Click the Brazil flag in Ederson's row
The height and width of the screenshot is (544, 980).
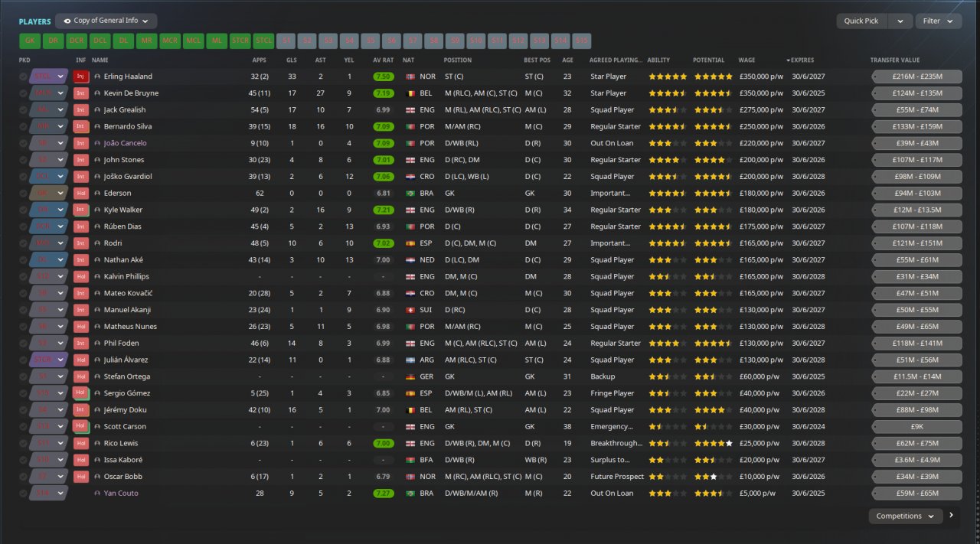click(410, 194)
